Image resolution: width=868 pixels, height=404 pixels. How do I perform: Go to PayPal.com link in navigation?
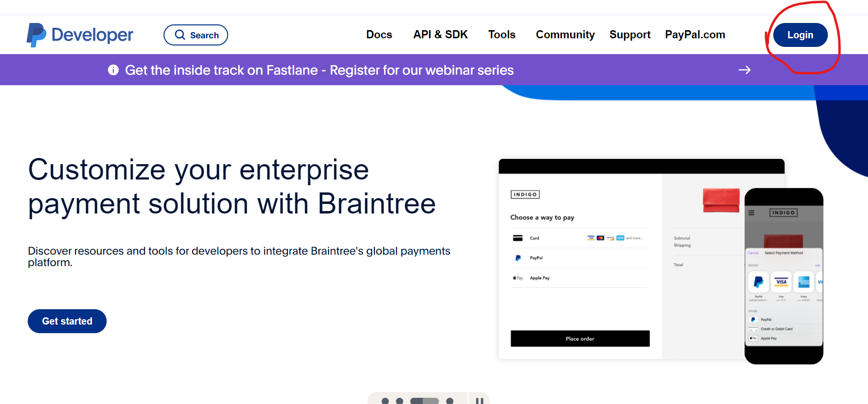tap(695, 34)
